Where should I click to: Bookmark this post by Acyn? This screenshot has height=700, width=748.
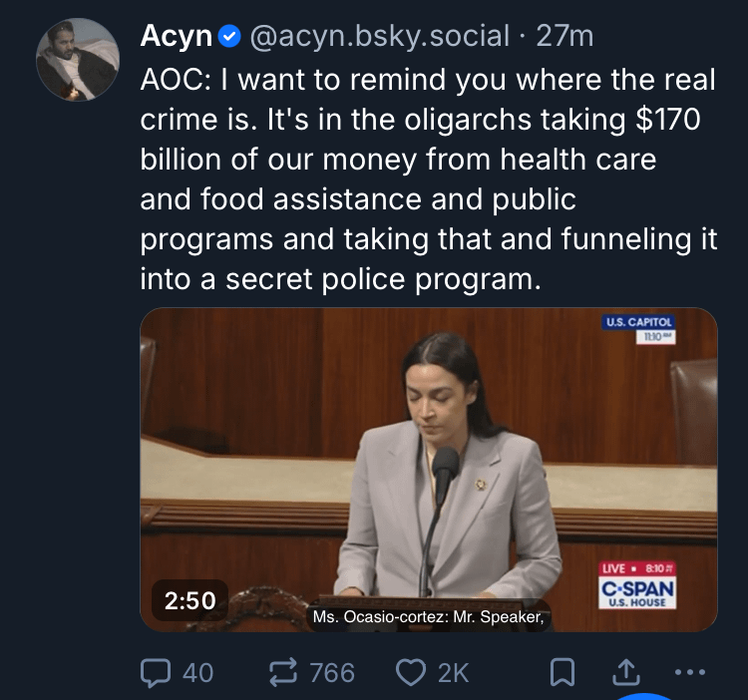click(x=562, y=673)
